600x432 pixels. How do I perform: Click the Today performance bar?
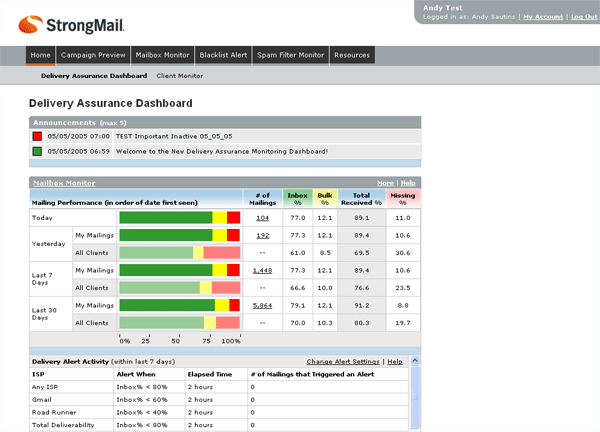click(180, 218)
